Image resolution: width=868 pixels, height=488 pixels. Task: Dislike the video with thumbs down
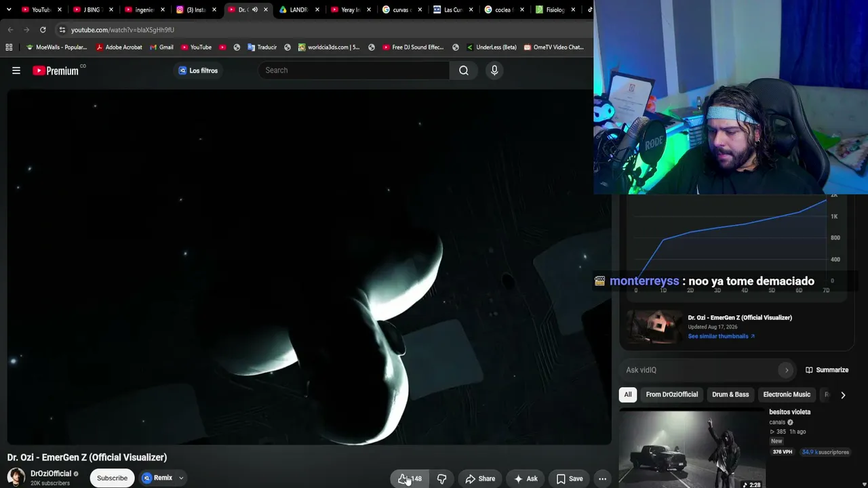point(441,479)
